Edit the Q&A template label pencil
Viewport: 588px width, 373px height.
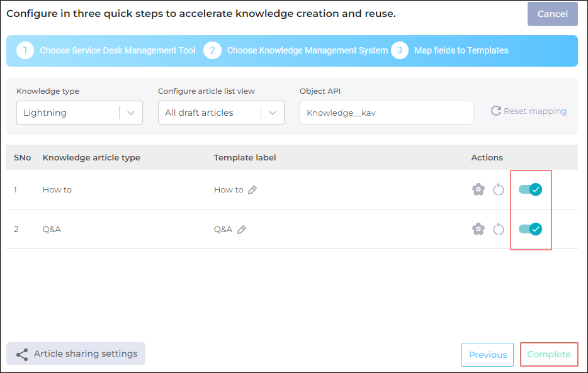point(242,229)
